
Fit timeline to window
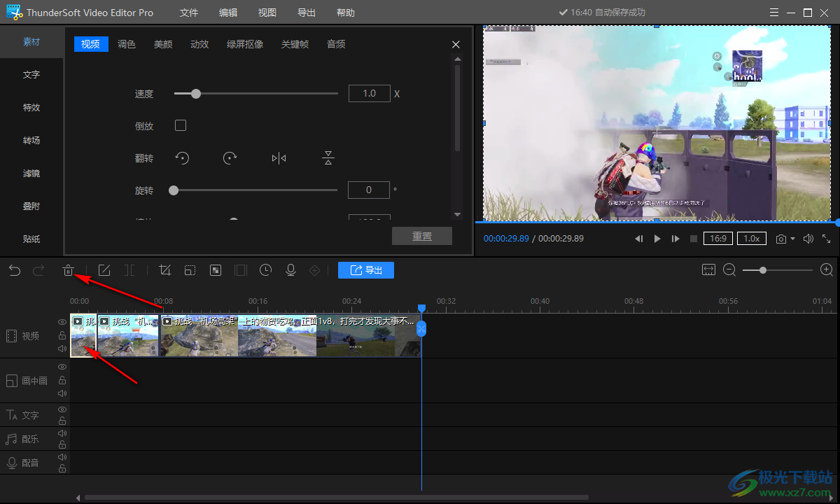click(x=708, y=269)
